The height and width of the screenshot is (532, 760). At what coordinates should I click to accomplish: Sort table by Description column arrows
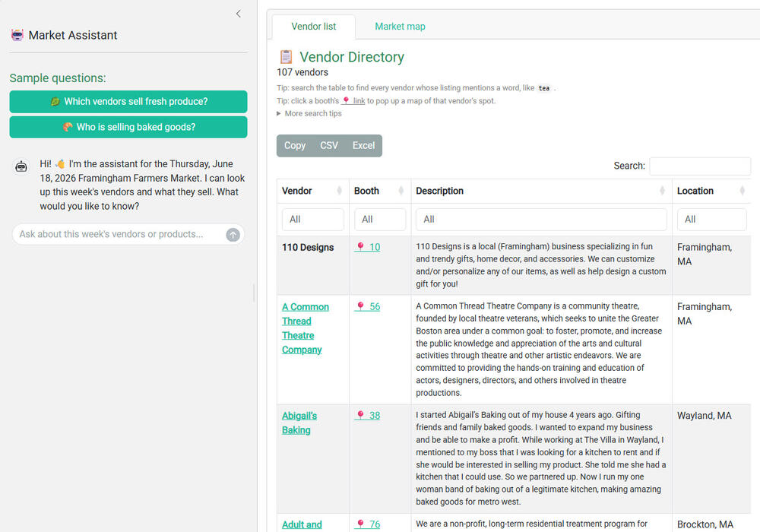pos(662,191)
